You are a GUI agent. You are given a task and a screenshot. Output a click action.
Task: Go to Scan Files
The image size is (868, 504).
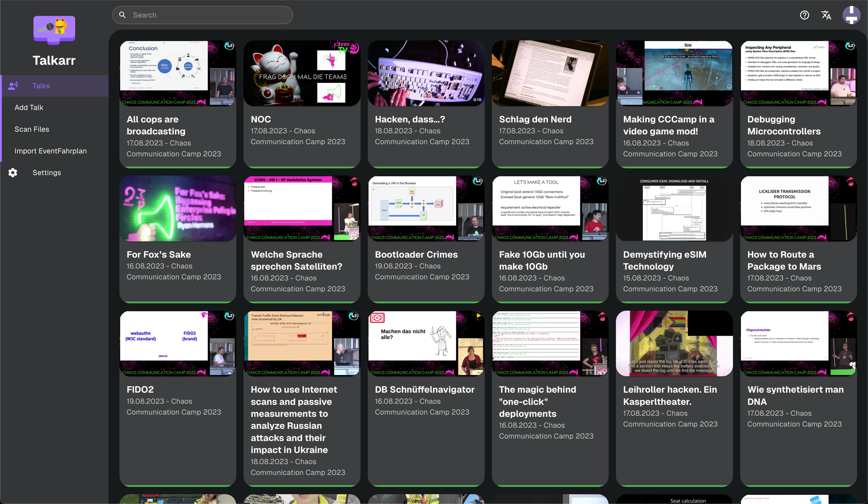click(x=32, y=129)
